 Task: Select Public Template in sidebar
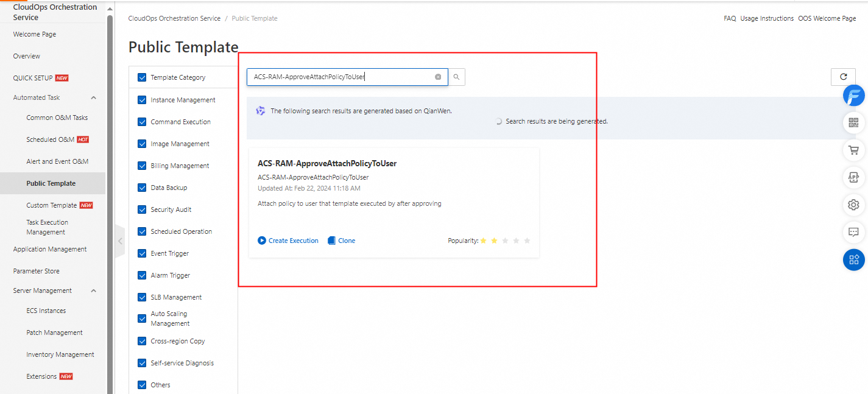pos(51,183)
